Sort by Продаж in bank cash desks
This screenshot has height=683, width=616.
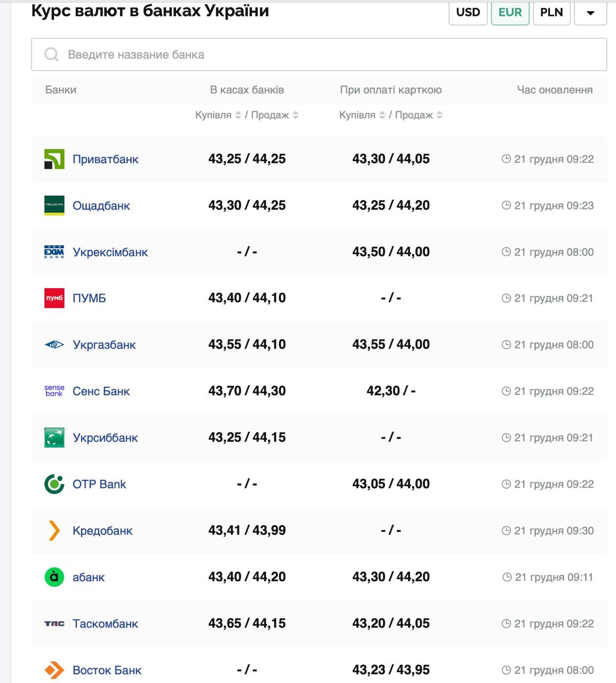coord(295,115)
